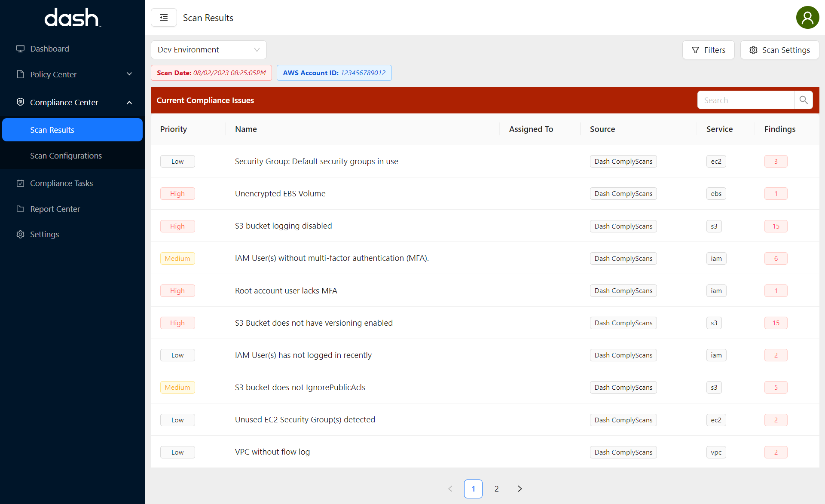Image resolution: width=825 pixels, height=504 pixels.
Task: Click the search magnifier icon
Action: click(804, 100)
